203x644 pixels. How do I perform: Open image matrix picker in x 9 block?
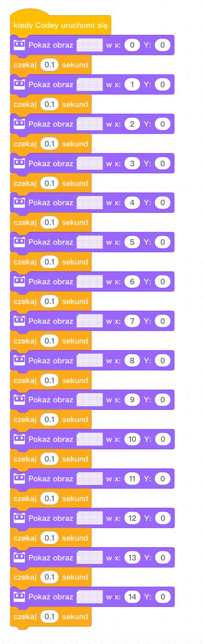point(89,400)
